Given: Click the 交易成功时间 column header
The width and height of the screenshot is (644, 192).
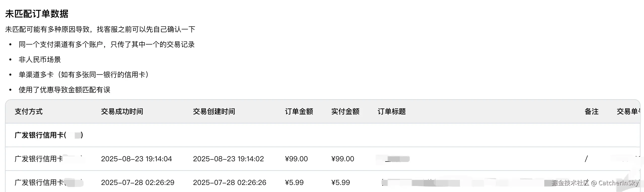Looking at the screenshot, I should pos(122,111).
